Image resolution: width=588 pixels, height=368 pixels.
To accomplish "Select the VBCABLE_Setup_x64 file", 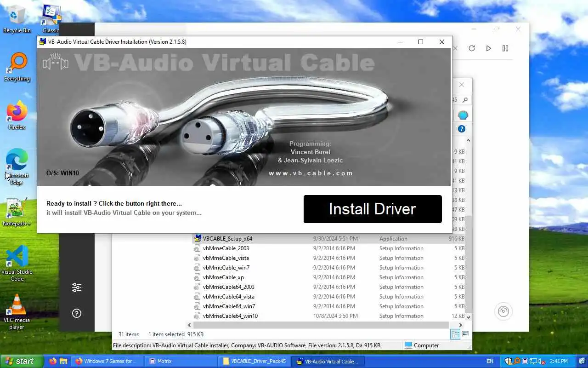I will tap(227, 239).
